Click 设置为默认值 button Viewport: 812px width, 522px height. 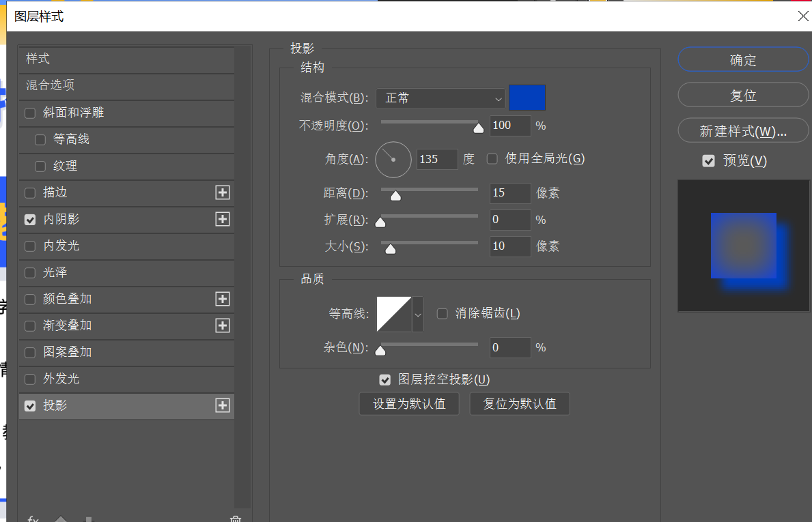(x=409, y=403)
